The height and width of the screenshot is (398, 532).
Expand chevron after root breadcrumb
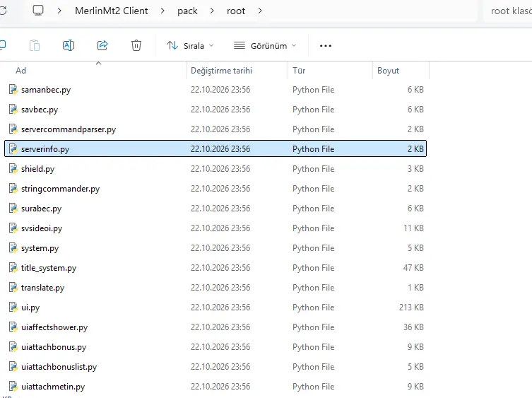(260, 11)
